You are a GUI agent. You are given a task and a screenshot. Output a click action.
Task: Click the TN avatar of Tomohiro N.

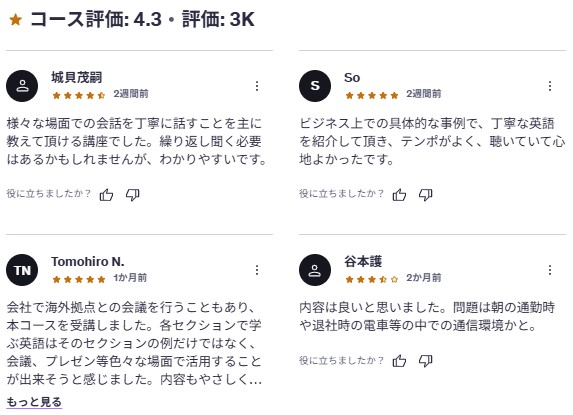point(22,270)
